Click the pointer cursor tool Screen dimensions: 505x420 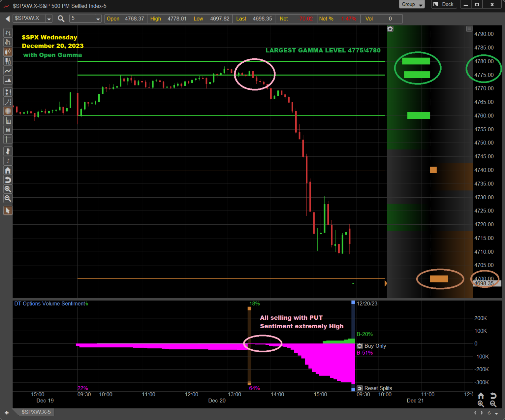8,210
